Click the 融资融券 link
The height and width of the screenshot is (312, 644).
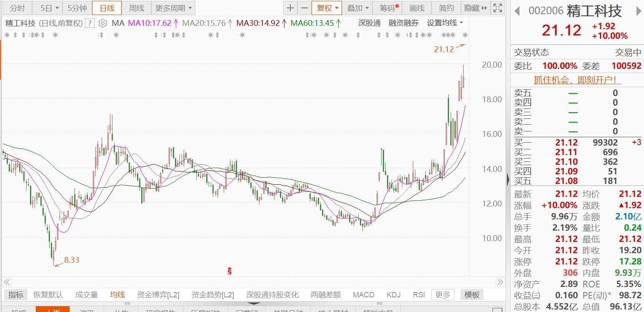point(404,23)
